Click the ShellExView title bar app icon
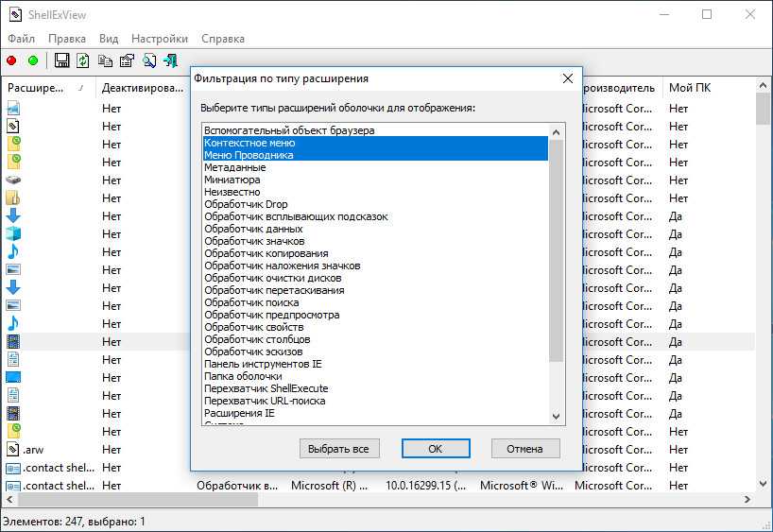773x532 pixels. tap(15, 15)
